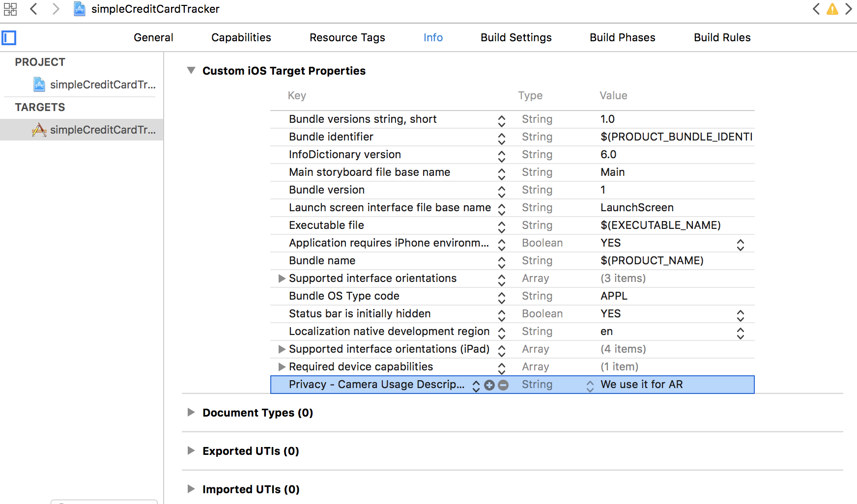
Task: Expand Required device capabilities array
Action: pos(282,367)
